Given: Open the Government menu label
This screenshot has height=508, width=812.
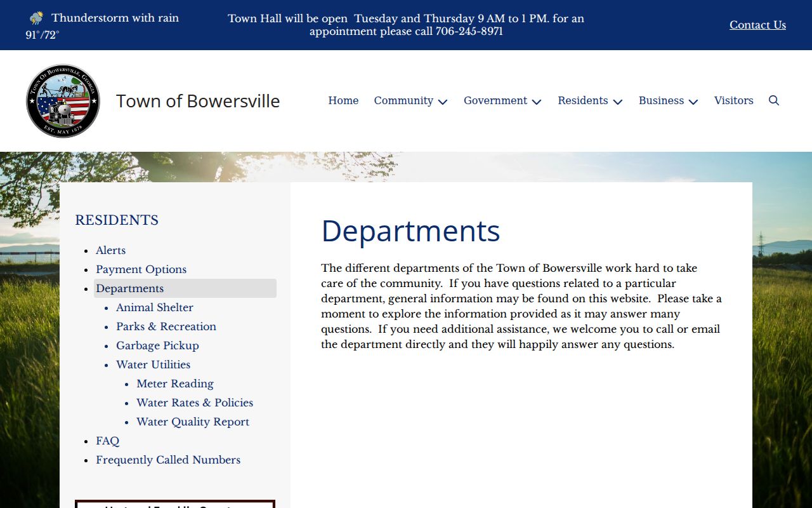Looking at the screenshot, I should click(495, 100).
